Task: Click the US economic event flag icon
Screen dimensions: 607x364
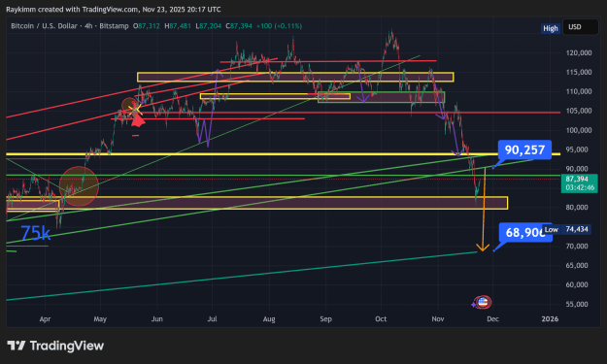Action: click(483, 302)
